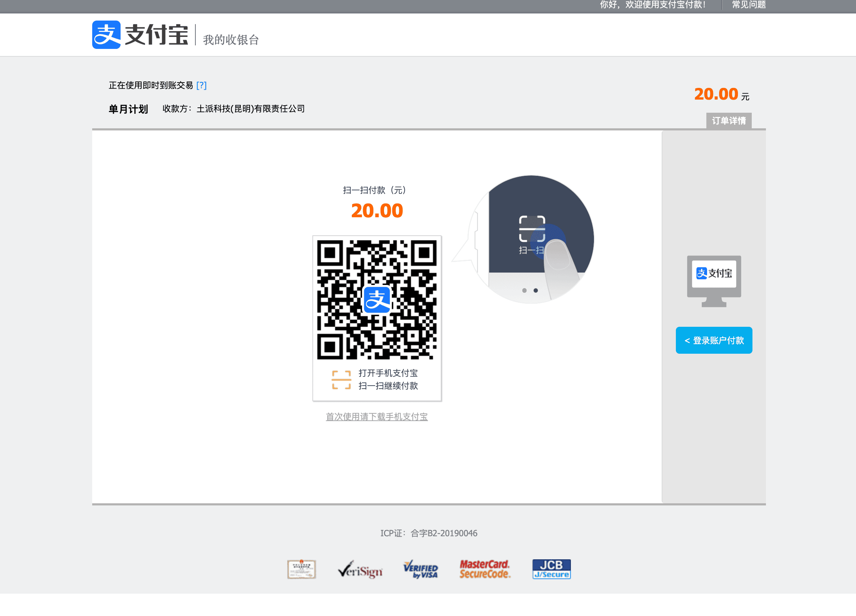Click the JCB J/Secure badge
Screen dimensions: 856x616
(x=551, y=569)
